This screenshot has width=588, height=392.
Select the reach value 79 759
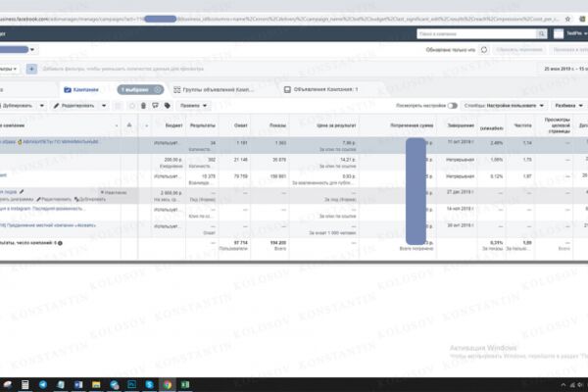point(240,176)
